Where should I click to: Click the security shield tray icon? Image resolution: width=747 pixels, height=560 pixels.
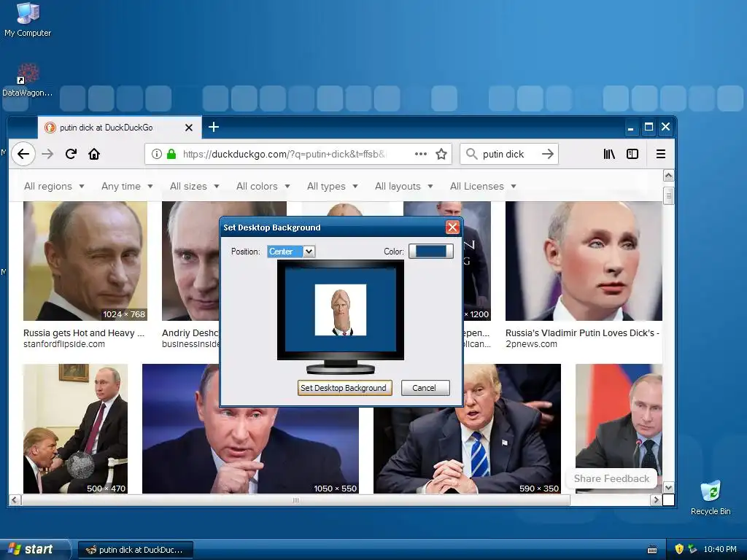click(x=679, y=549)
